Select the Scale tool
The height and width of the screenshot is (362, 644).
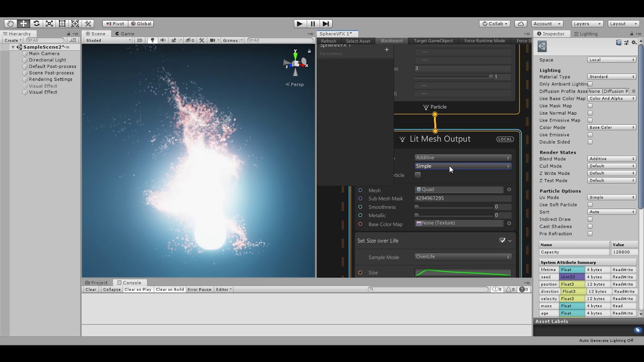pos(49,24)
